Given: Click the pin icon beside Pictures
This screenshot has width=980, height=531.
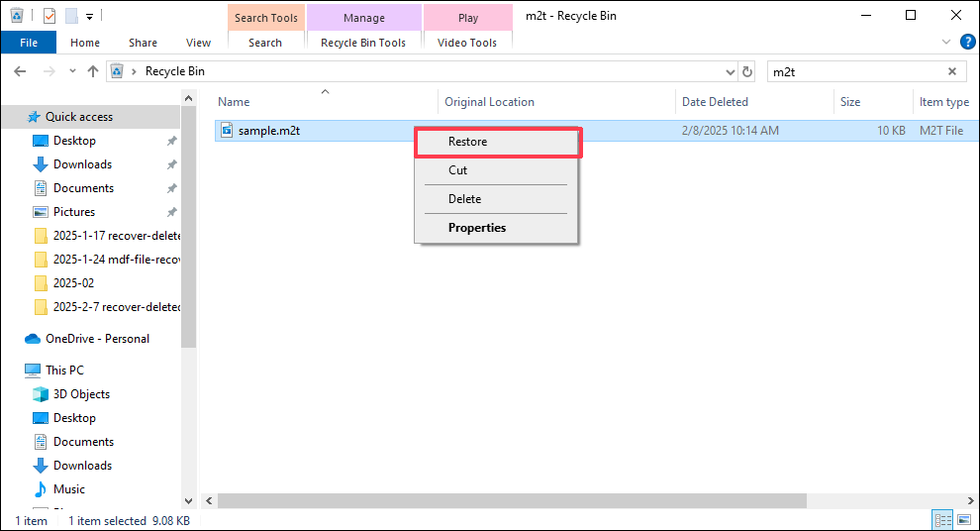Looking at the screenshot, I should (x=172, y=212).
